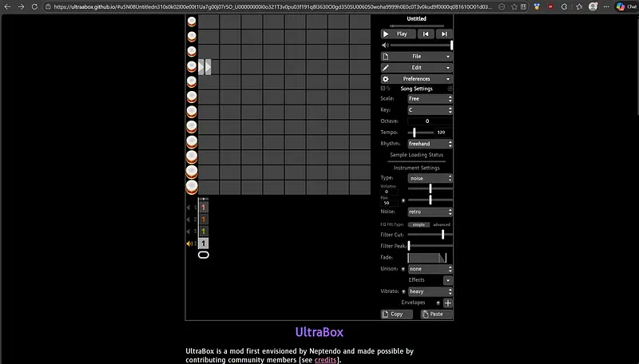639x364 pixels.
Task: Click the Copy button
Action: (x=396, y=315)
